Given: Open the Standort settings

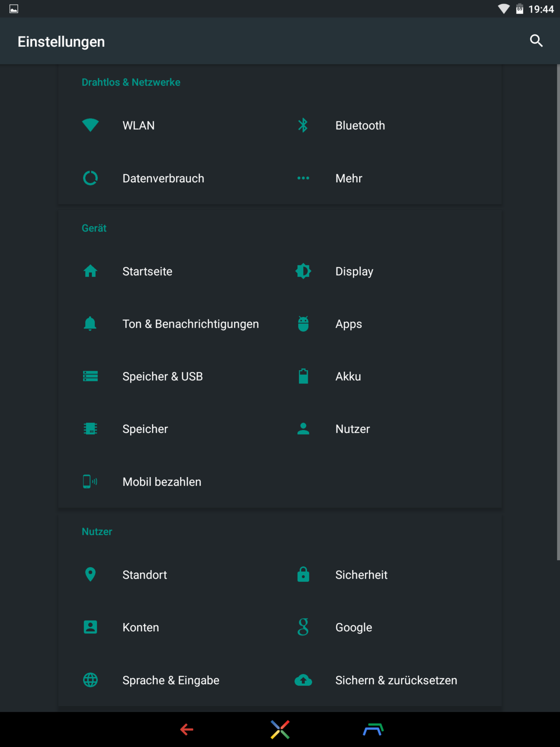Looking at the screenshot, I should tap(145, 575).
